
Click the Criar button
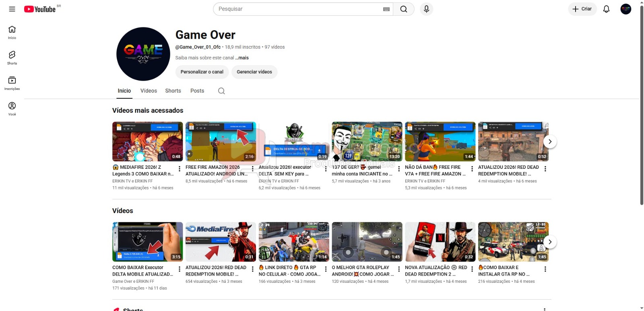tap(582, 9)
